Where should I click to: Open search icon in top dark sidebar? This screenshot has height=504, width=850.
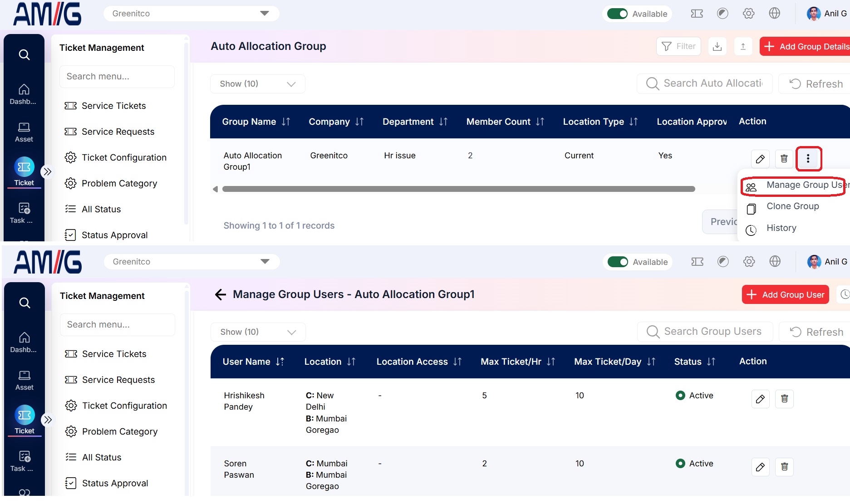coord(24,55)
